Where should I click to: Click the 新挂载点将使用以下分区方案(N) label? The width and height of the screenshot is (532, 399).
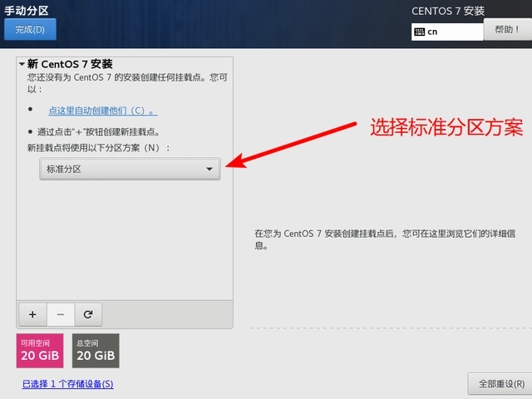coord(98,148)
